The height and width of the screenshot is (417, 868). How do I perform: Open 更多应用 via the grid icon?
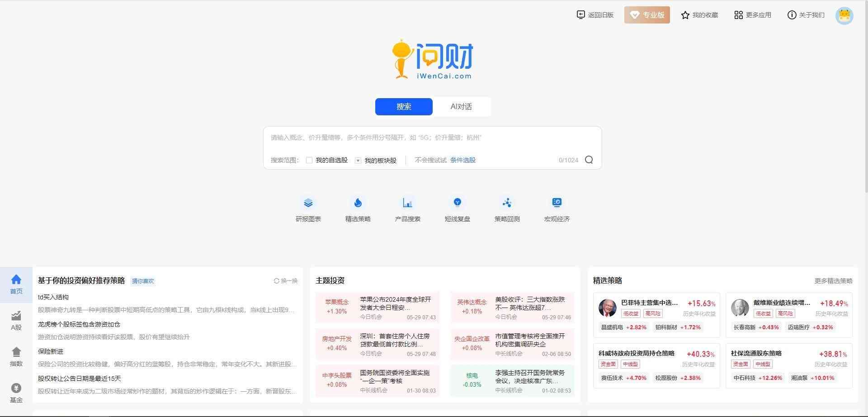pos(738,14)
